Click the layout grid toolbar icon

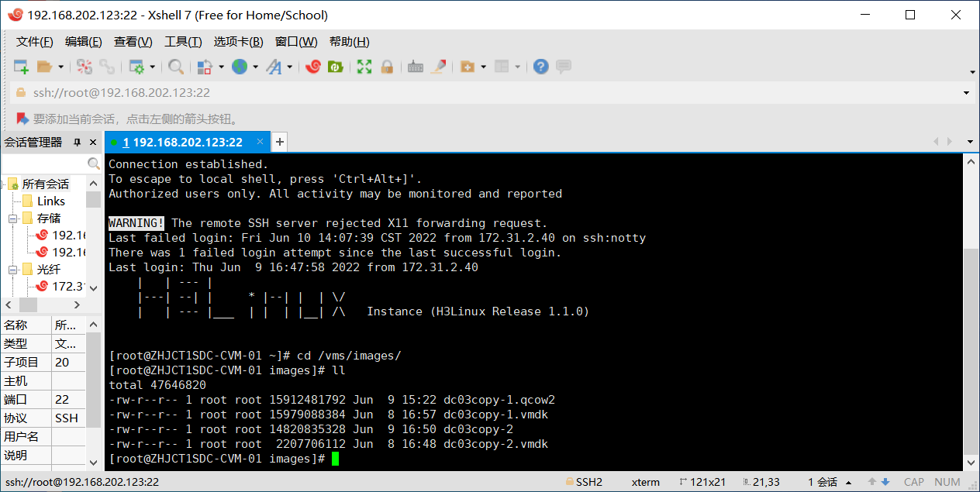[x=502, y=67]
